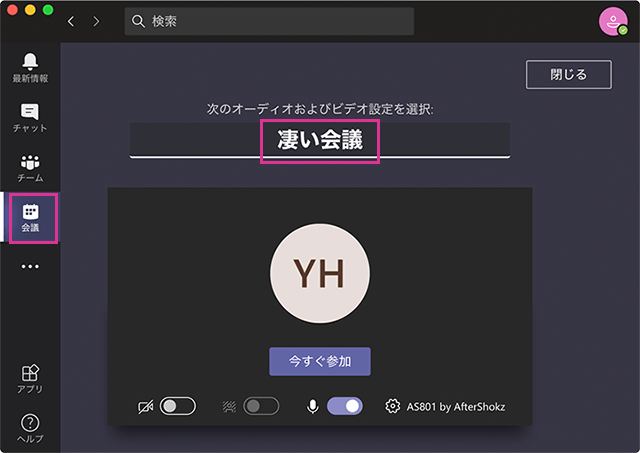Go forward with the right arrow
The width and height of the screenshot is (640, 453).
(x=96, y=21)
